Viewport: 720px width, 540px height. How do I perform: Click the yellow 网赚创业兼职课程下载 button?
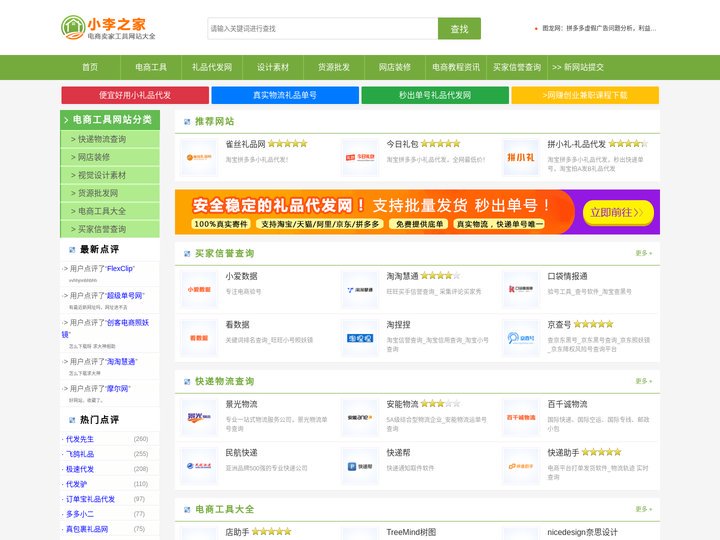click(585, 95)
